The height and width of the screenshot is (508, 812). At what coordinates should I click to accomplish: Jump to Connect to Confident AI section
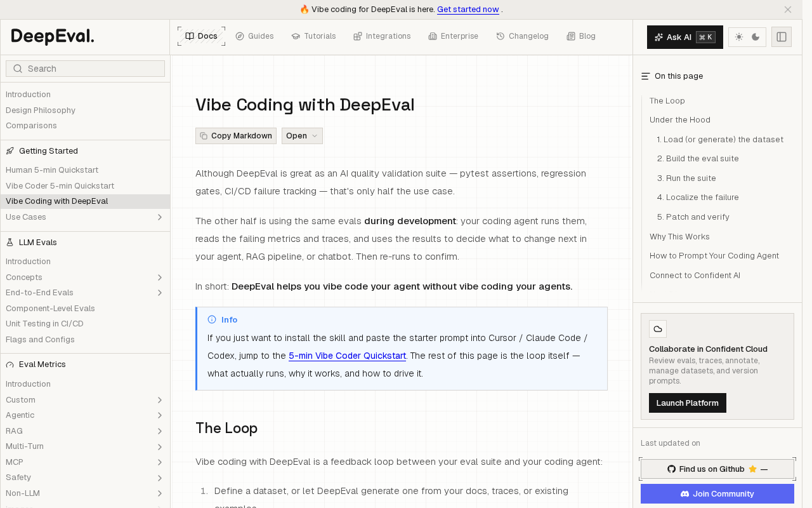click(x=695, y=276)
